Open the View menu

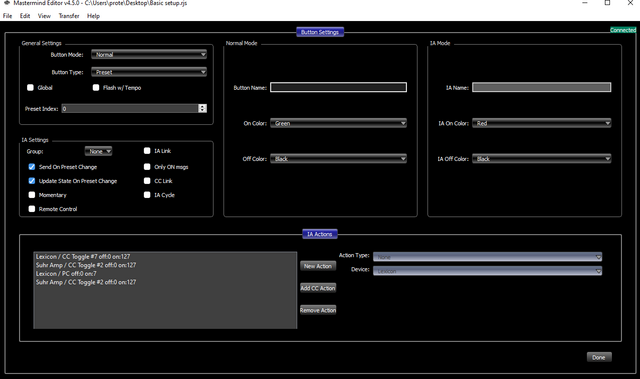coord(44,16)
